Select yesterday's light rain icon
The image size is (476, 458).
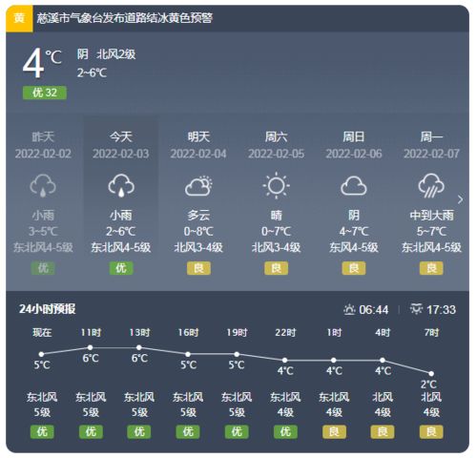click(x=43, y=185)
